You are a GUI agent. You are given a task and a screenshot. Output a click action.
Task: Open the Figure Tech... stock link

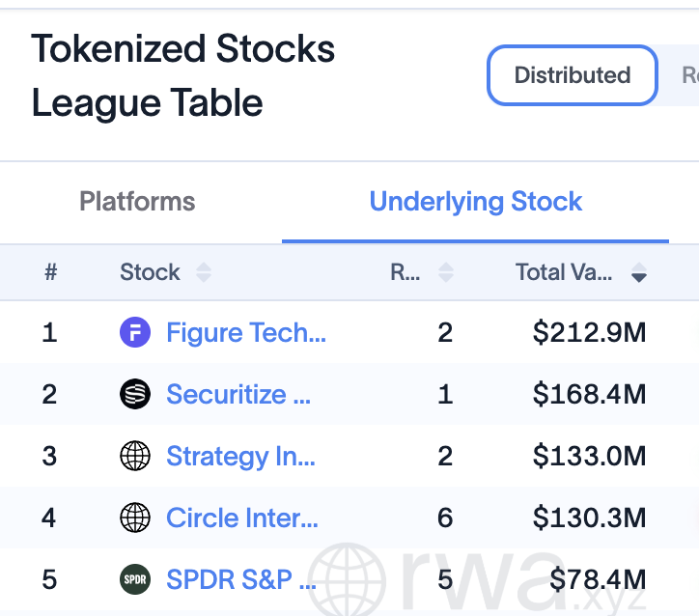point(246,332)
